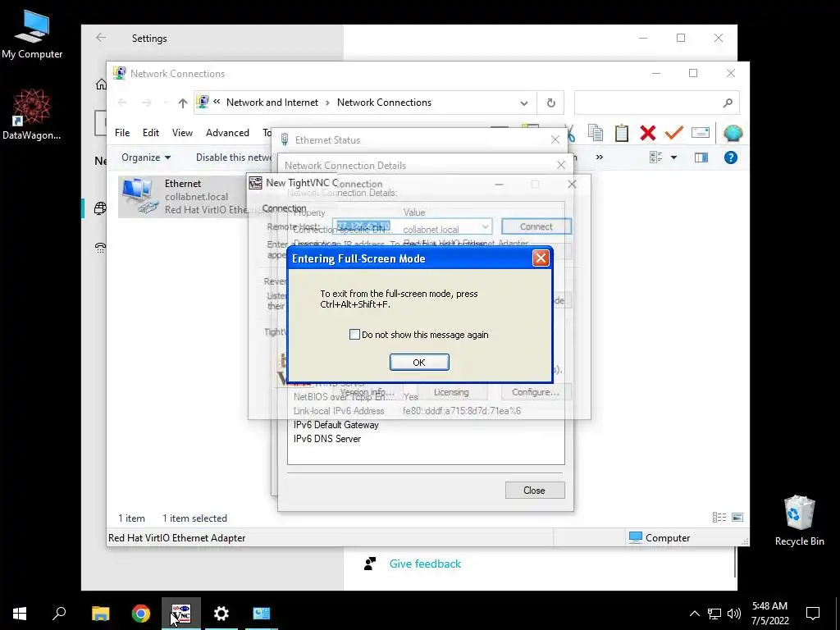Close the Entering Full-Screen Mode dialog
840x630 pixels.
pyautogui.click(x=541, y=258)
